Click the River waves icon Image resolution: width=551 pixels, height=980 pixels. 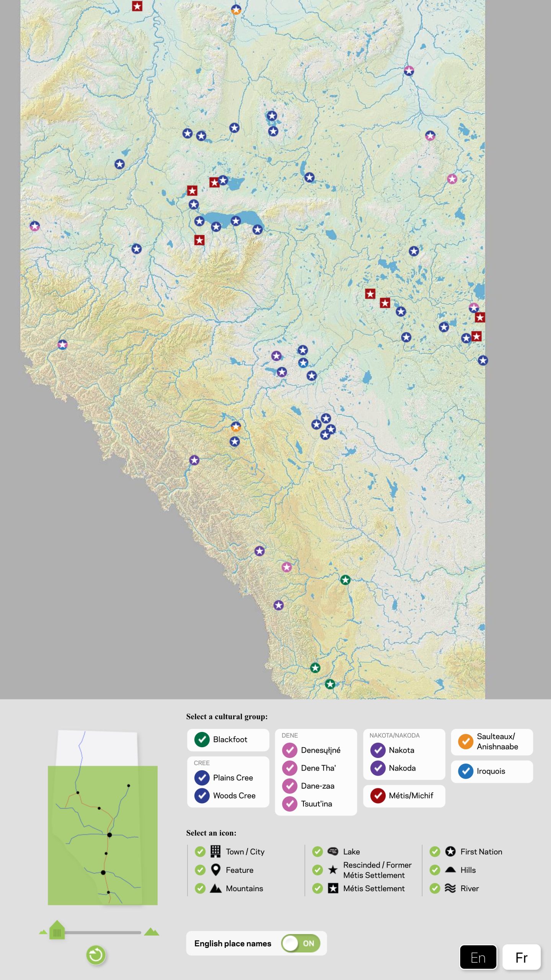pos(450,888)
